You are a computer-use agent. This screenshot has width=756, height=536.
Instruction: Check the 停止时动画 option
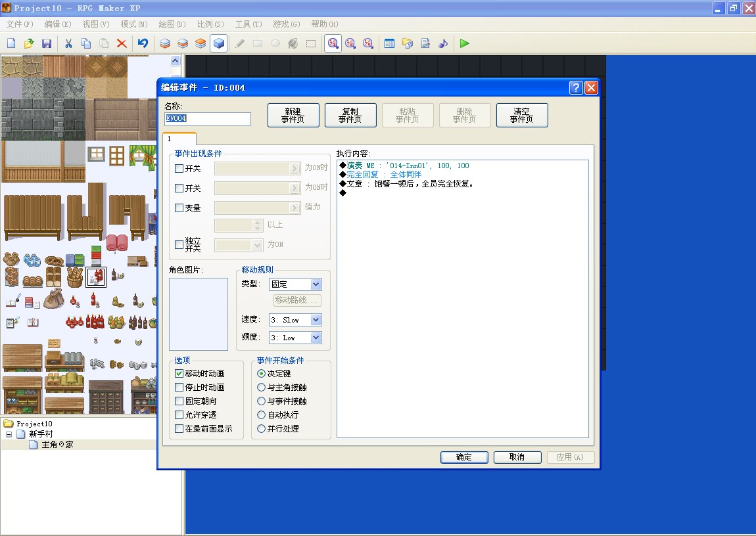179,387
